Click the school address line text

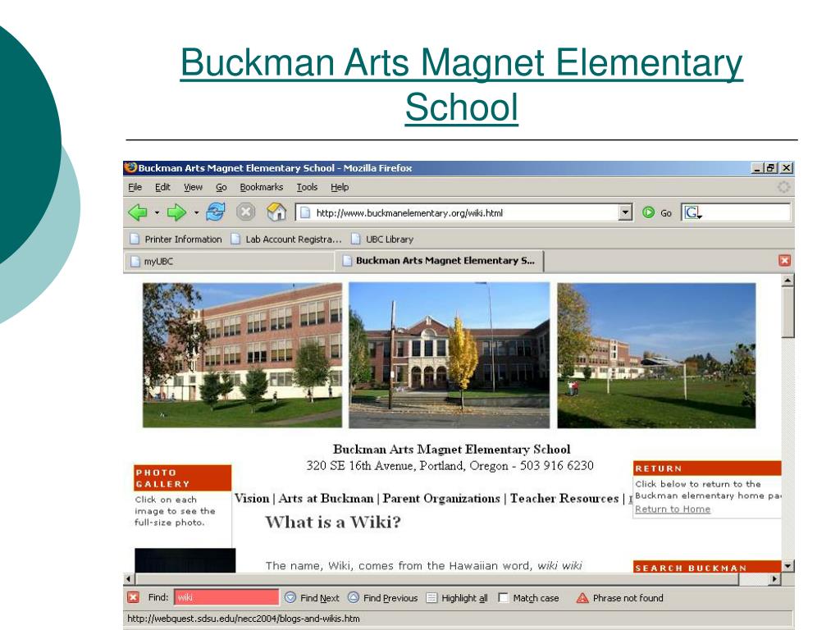[x=450, y=466]
